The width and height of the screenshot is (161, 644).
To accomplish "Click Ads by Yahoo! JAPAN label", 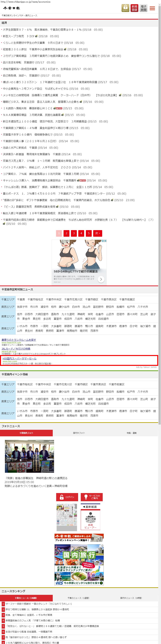I will point(146,367).
